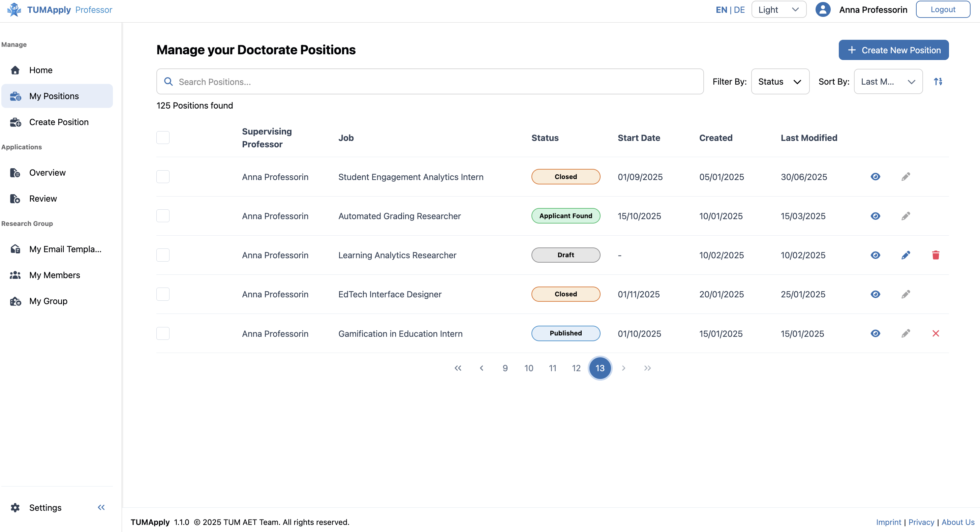Delete the Learning Analytics Researcher draft

coord(936,255)
